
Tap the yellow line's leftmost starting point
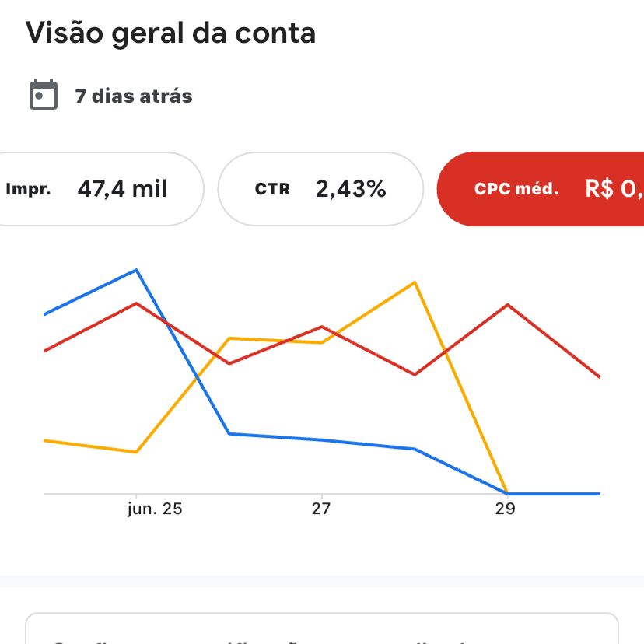tap(45, 440)
